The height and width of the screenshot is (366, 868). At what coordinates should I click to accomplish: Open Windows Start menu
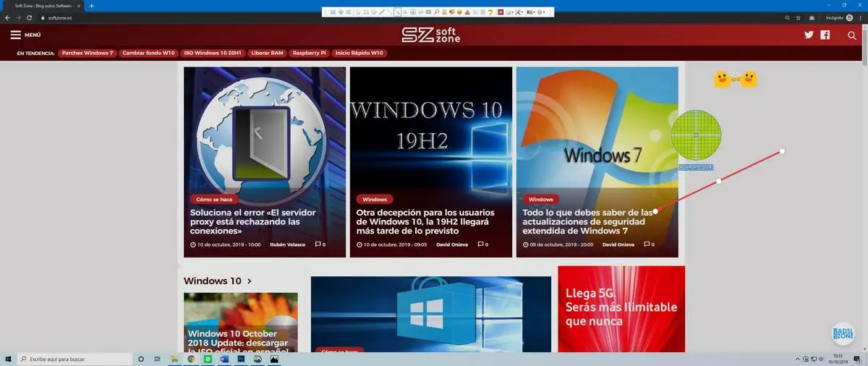pos(8,359)
